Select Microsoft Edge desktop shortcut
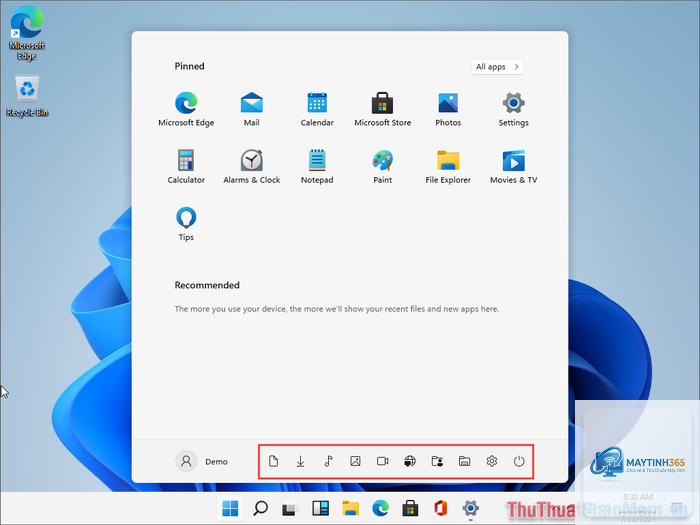Screen dimensions: 700x525 [27, 33]
